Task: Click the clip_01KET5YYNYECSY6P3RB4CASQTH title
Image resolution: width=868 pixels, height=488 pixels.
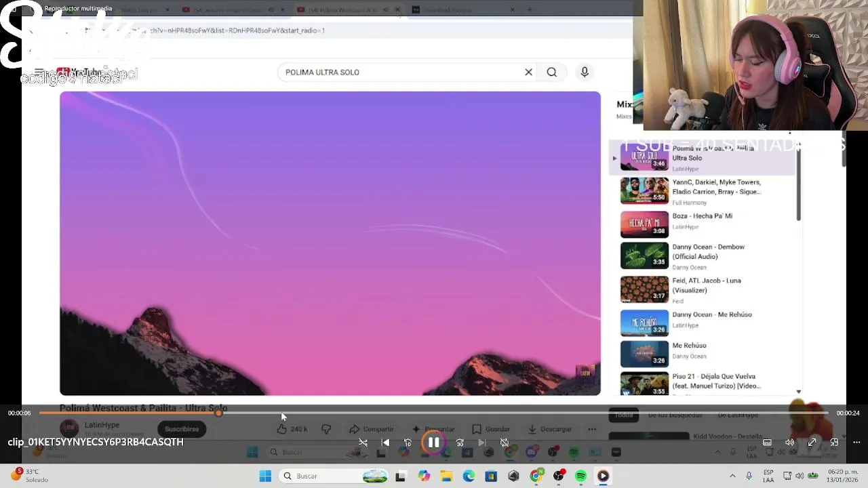Action: [x=96, y=442]
